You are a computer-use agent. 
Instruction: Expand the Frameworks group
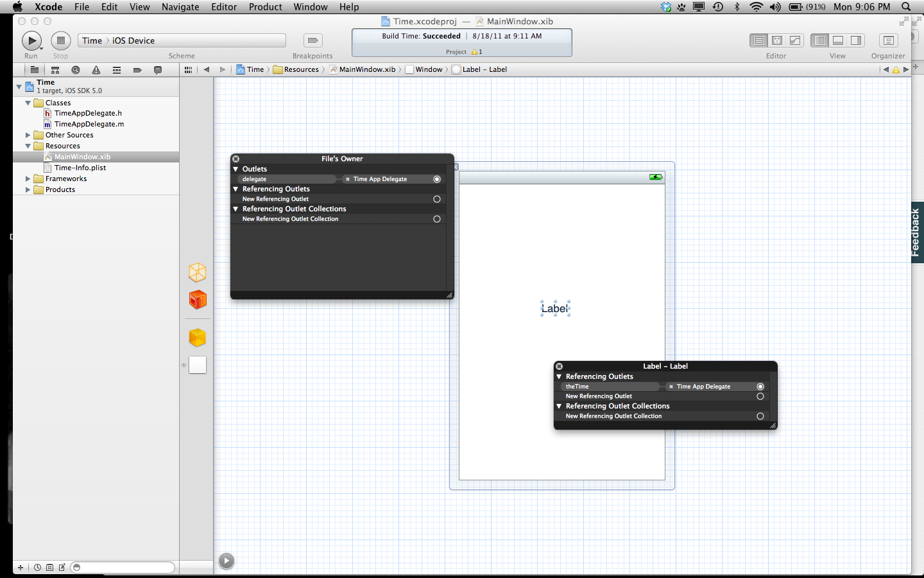coord(28,179)
